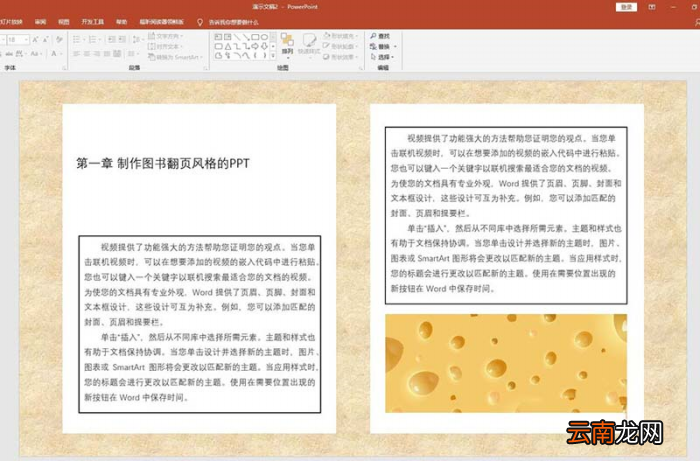Open the 视图 ribbon tab

coord(64,22)
